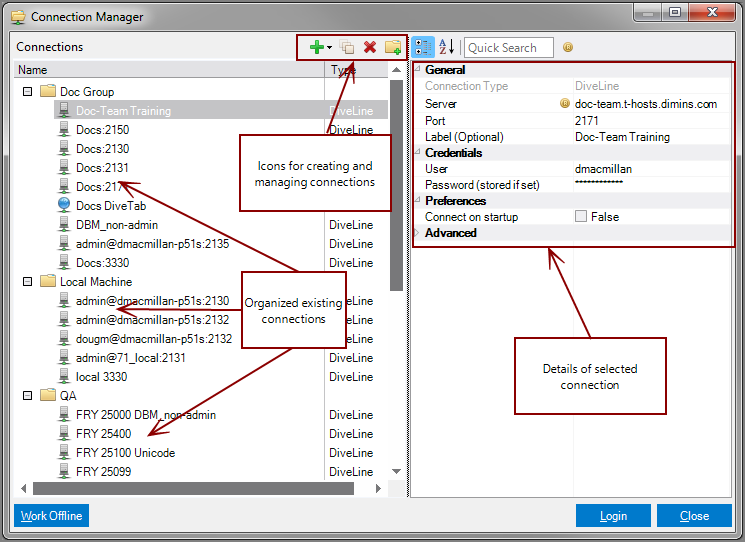
Task: Select the Doc-Team Training connection
Action: point(123,111)
